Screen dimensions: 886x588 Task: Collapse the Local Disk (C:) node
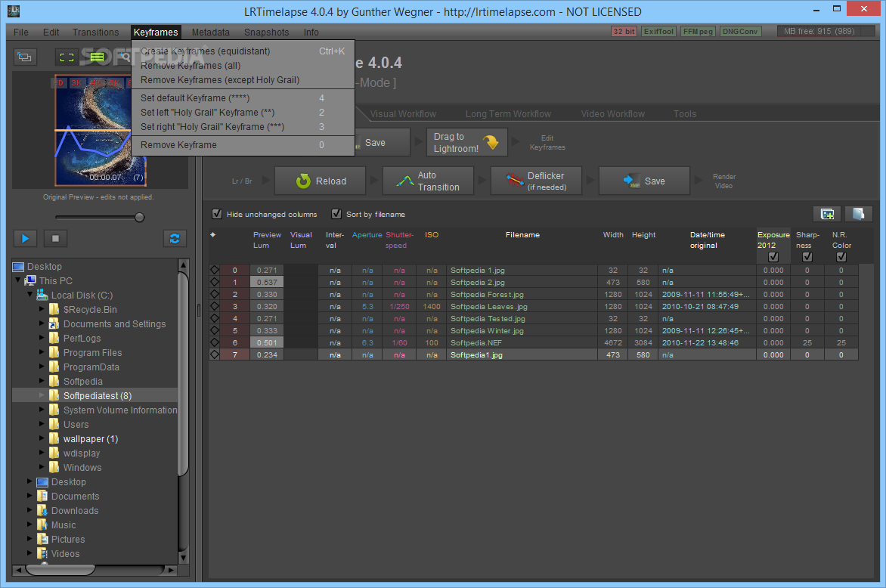click(30, 294)
